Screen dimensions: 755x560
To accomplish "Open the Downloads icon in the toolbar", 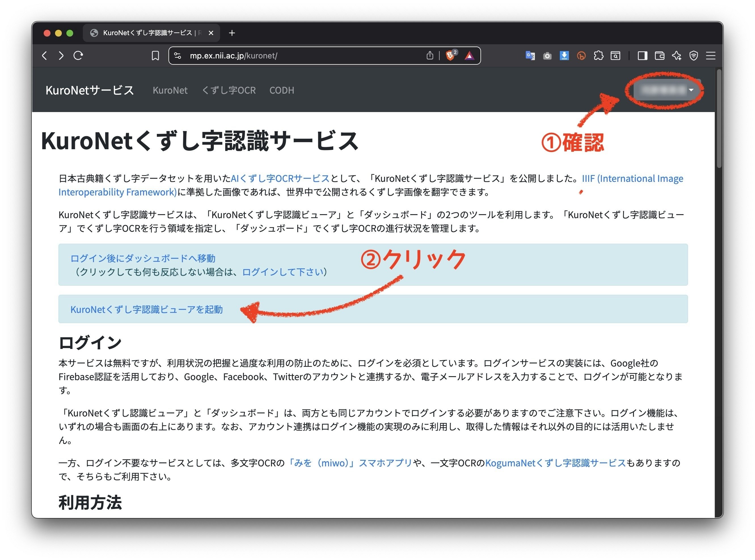I will point(564,56).
